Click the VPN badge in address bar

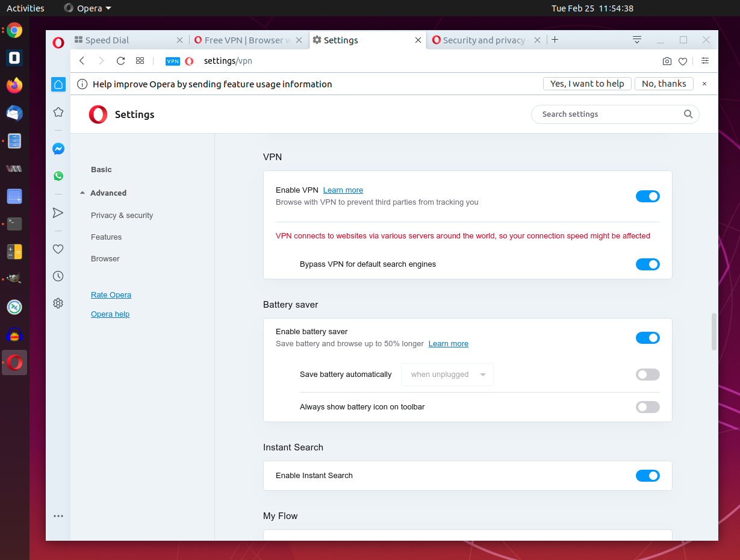pos(173,61)
